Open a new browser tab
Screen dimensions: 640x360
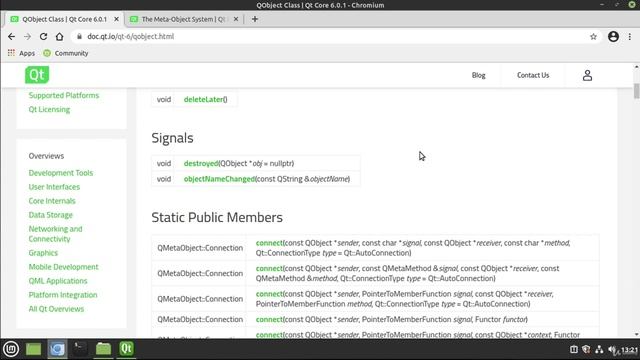(255, 19)
